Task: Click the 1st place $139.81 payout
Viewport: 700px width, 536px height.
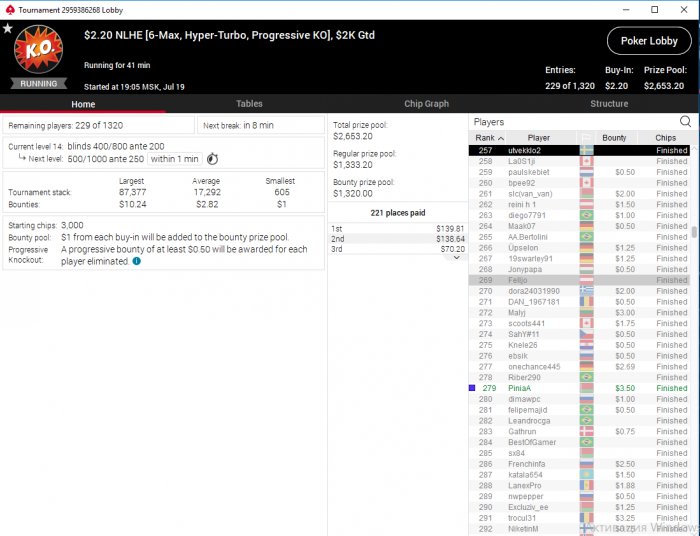Action: 397,229
